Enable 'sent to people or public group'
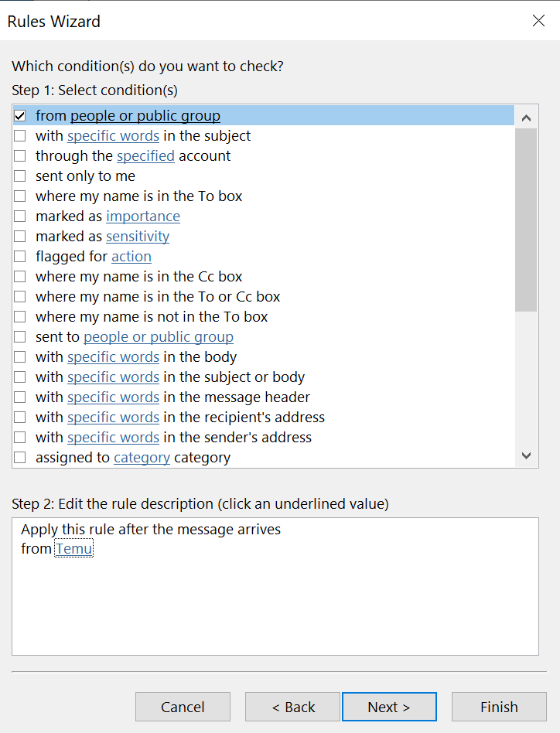The height and width of the screenshot is (733, 560). [19, 336]
